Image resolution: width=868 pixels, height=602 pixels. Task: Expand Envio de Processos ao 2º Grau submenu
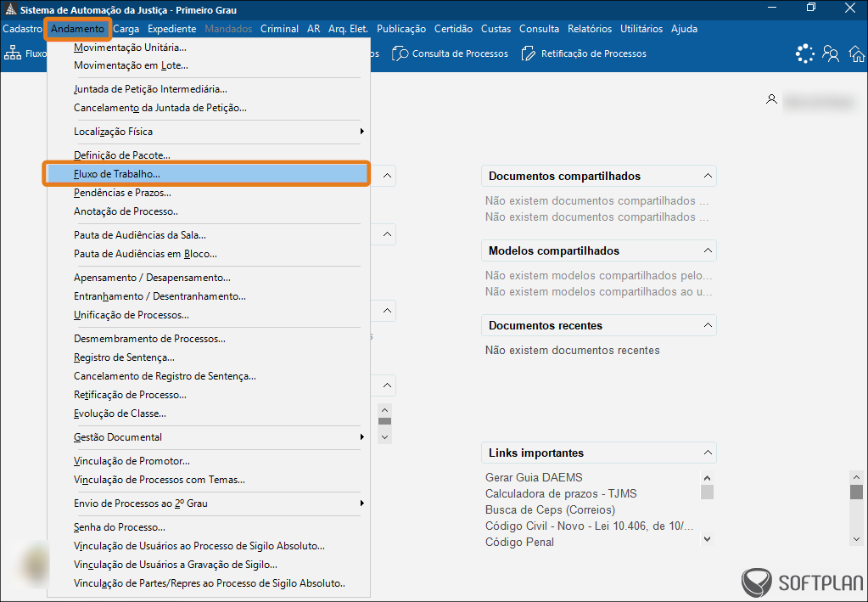(x=361, y=504)
